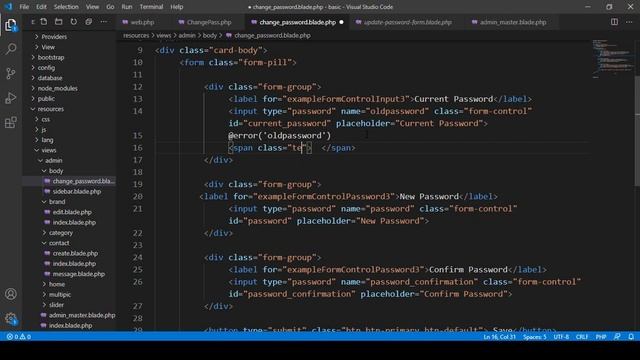Open the Search view icon
The height and width of the screenshot is (360, 640).
(11, 49)
